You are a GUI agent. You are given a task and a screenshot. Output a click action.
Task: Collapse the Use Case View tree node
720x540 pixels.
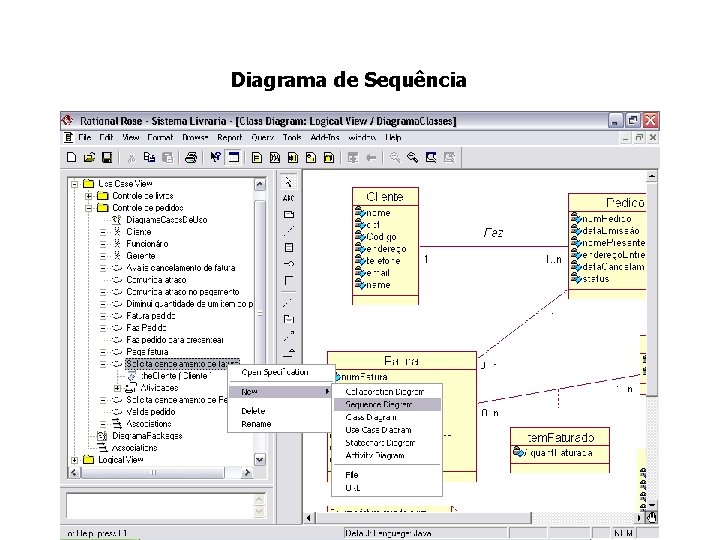click(74, 184)
